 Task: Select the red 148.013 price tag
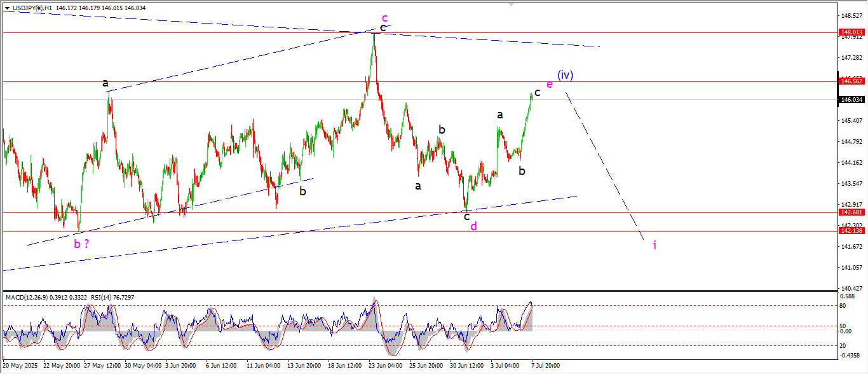[x=851, y=32]
